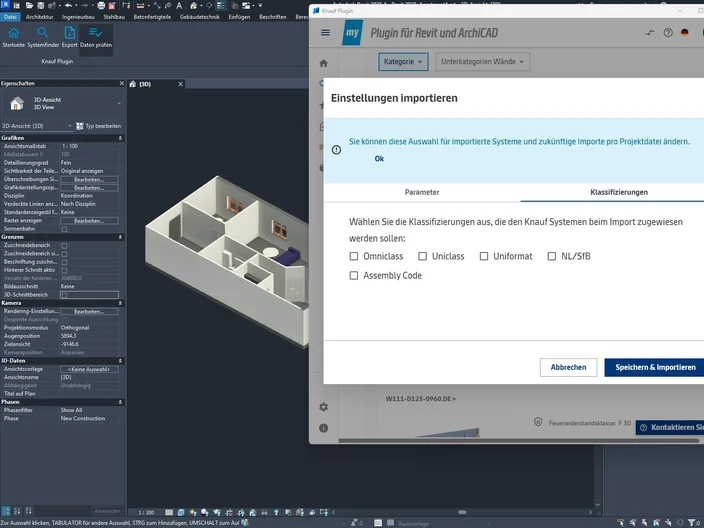Screen dimensions: 704x528
Task: Switch to the Klassifizierungen tab
Action: [619, 192]
